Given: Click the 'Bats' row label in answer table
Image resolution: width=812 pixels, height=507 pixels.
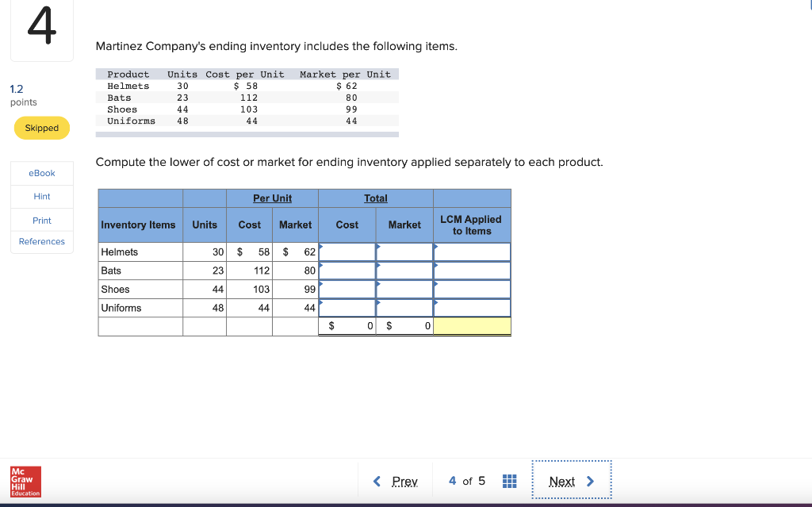Looking at the screenshot, I should [x=111, y=271].
